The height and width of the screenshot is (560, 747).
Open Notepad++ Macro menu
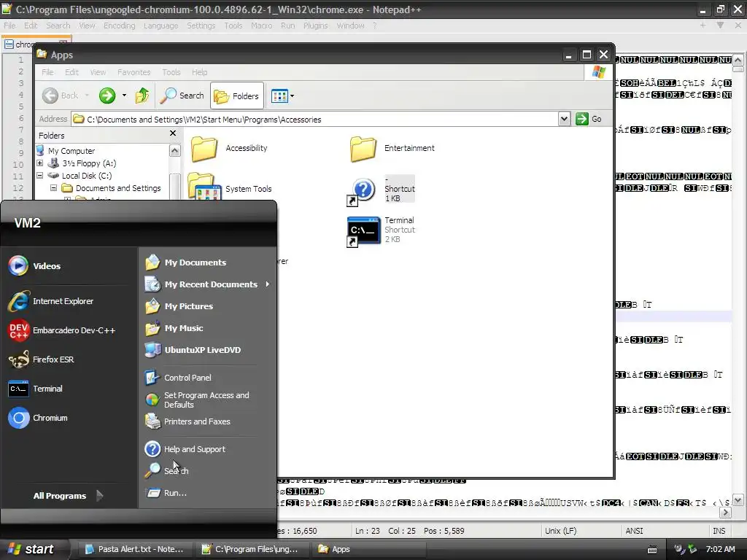(262, 26)
